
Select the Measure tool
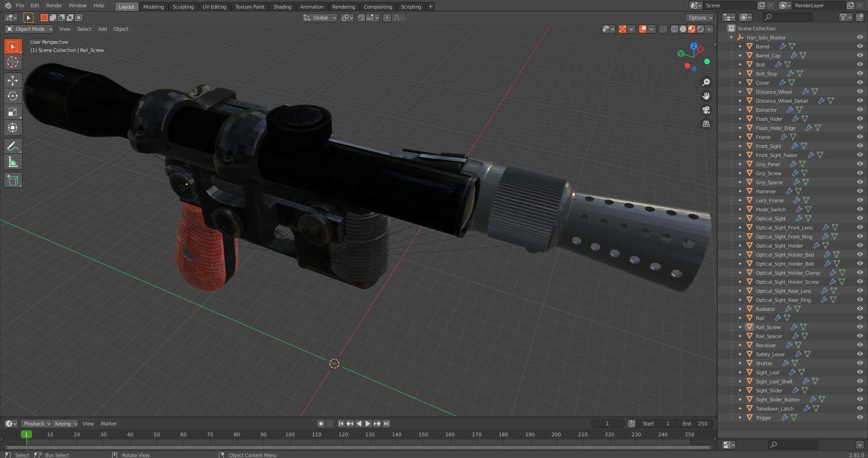[x=13, y=162]
